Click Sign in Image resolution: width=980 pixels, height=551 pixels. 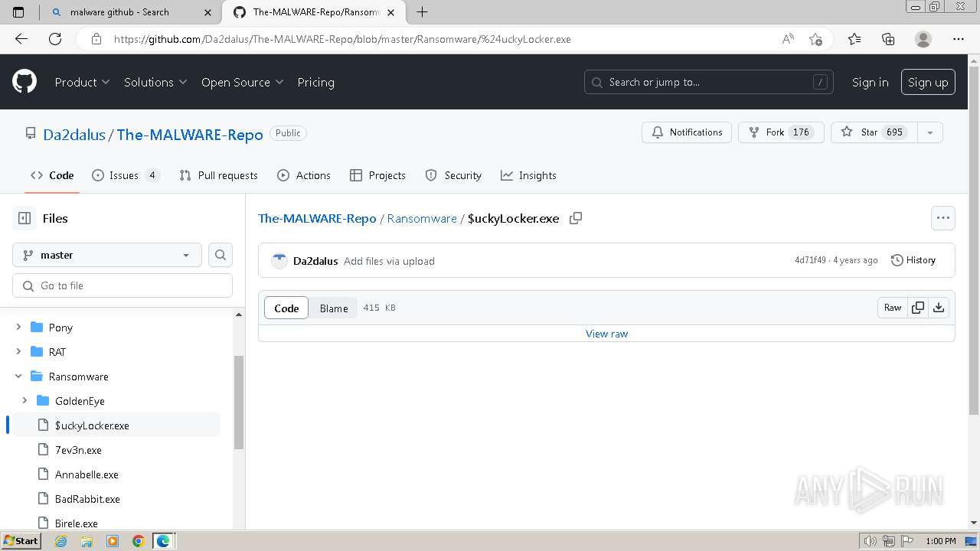pos(870,82)
